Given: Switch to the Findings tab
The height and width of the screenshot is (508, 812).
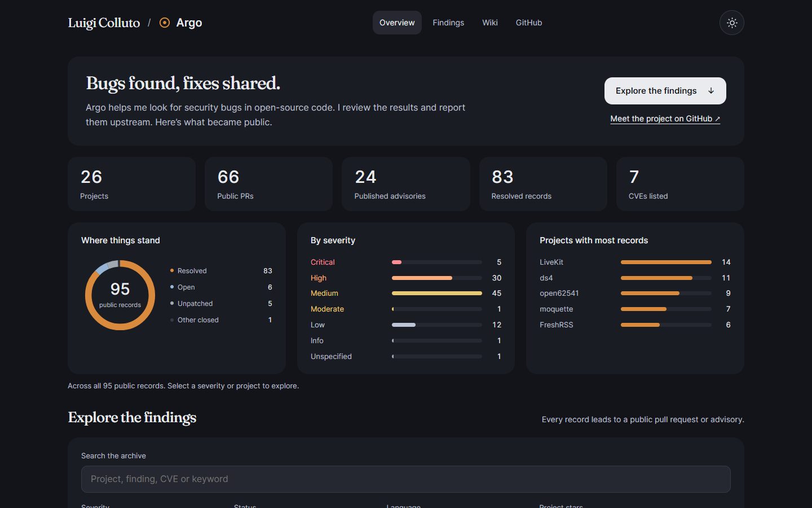Looking at the screenshot, I should [x=448, y=23].
